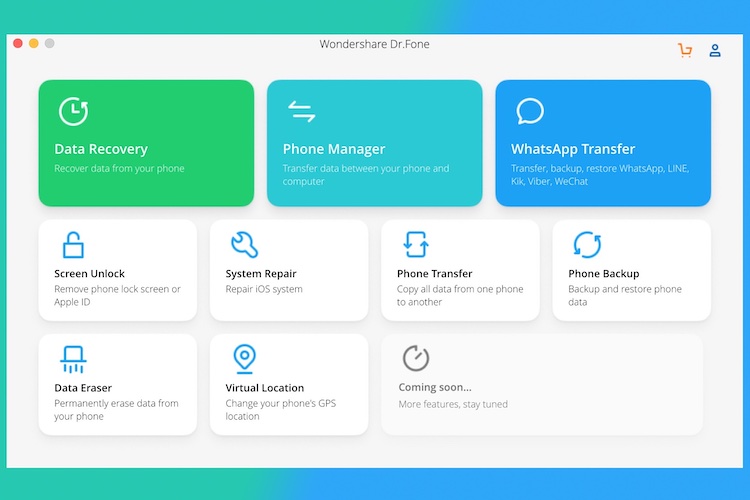Open Screen Unlock by its description text

coord(117,295)
